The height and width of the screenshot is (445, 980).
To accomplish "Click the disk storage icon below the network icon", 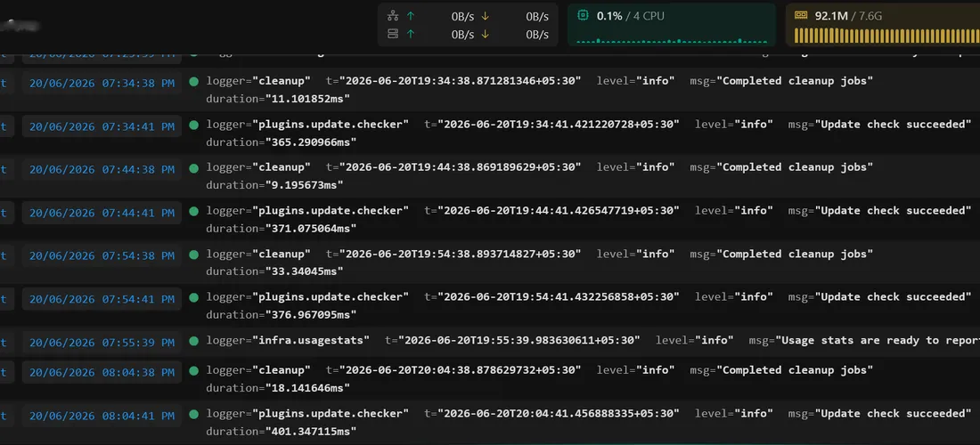I will tap(393, 35).
